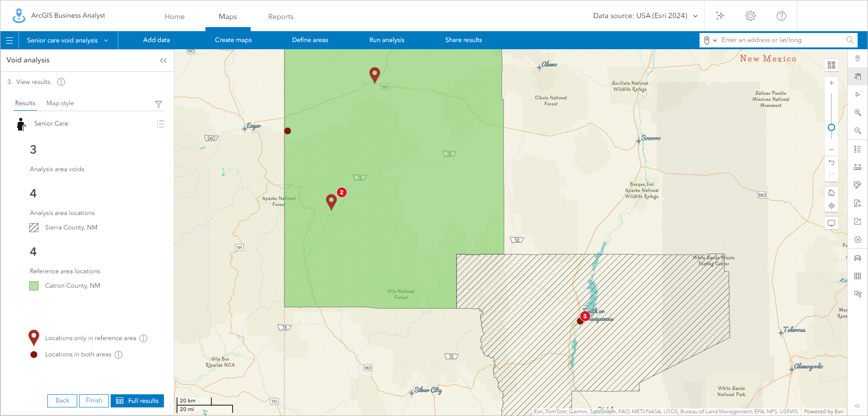The width and height of the screenshot is (868, 416).
Task: Open the table grid tool
Action: (858, 276)
